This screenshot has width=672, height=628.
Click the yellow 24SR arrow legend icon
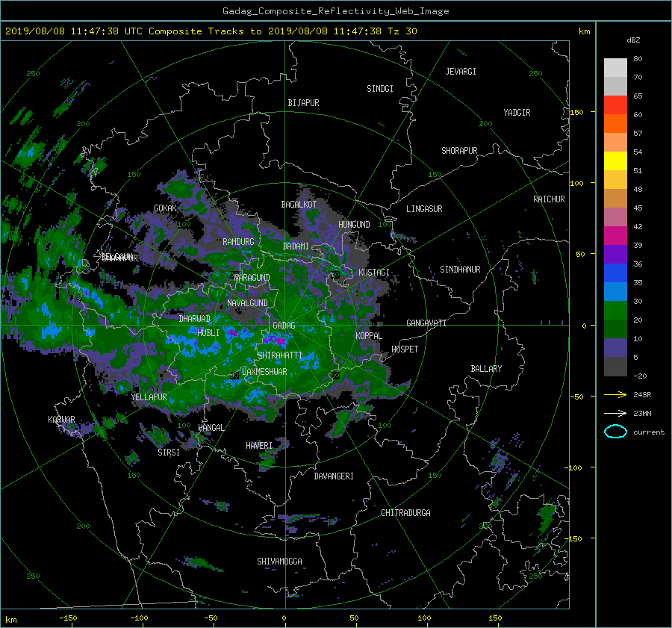pos(615,394)
